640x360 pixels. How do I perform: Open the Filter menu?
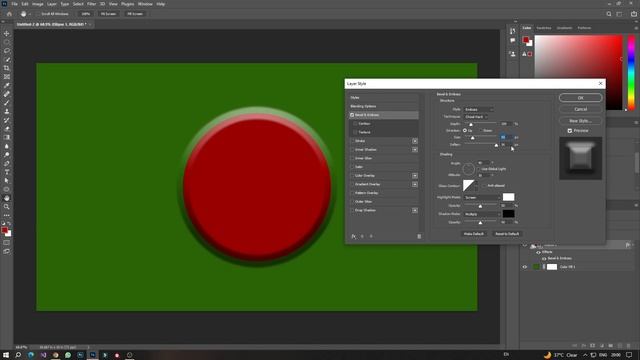(x=91, y=4)
